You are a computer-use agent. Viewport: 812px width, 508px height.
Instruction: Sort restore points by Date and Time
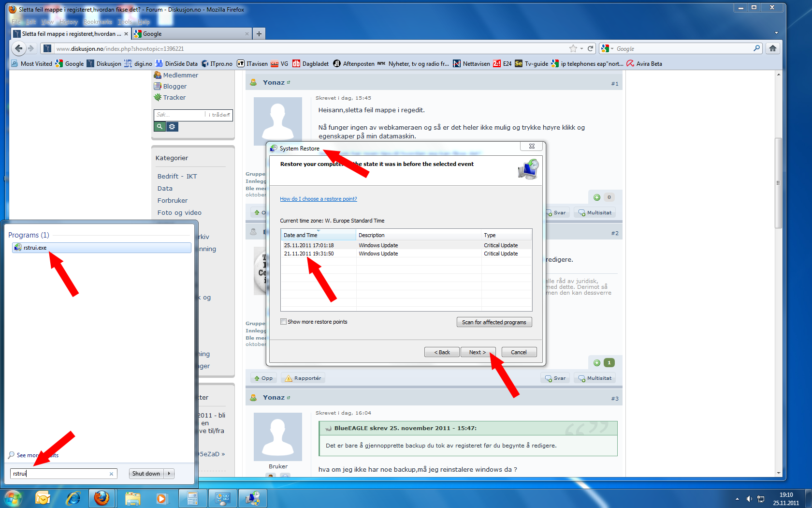coord(319,235)
